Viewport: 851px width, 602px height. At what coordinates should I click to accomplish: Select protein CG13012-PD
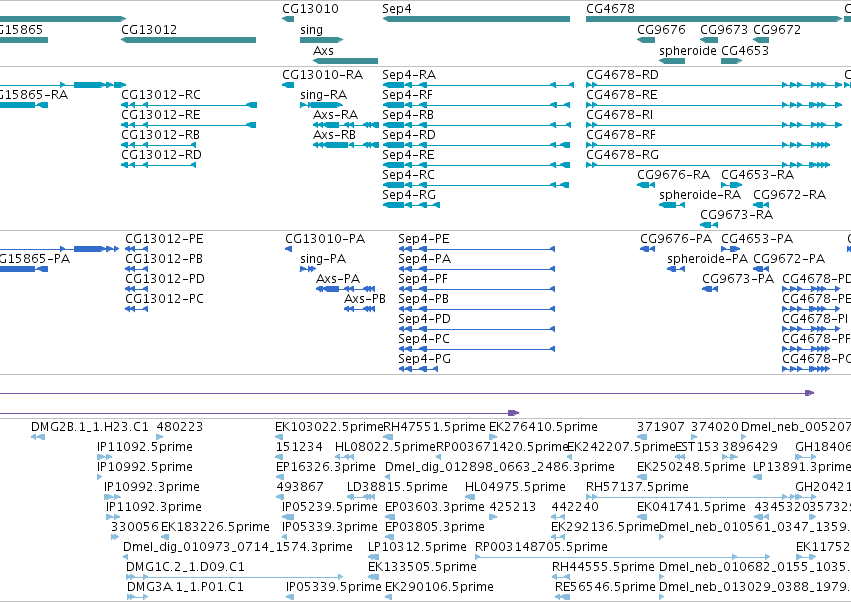(x=136, y=289)
